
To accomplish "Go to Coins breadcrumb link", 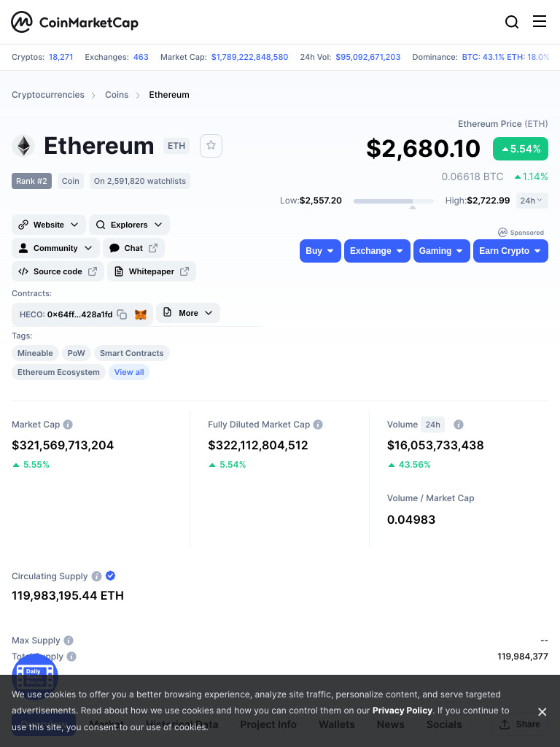I will coord(117,95).
